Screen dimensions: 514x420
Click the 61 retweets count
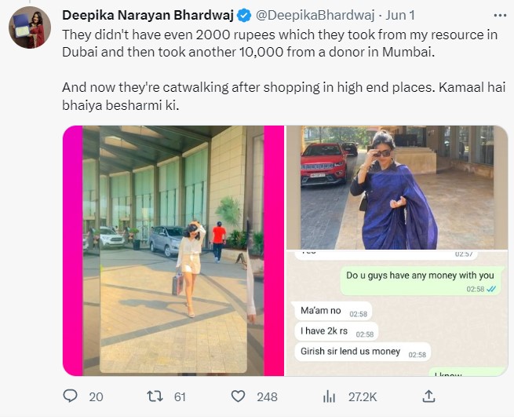tap(180, 397)
